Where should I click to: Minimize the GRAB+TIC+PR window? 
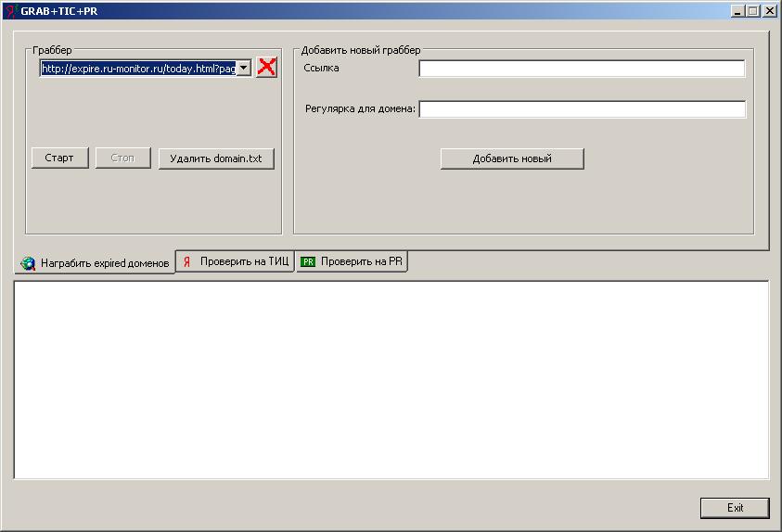tap(737, 10)
